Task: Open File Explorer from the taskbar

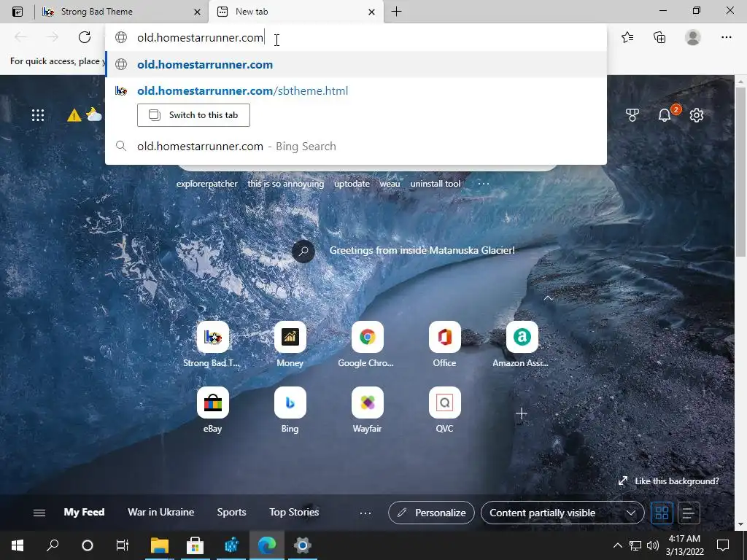Action: 160,545
